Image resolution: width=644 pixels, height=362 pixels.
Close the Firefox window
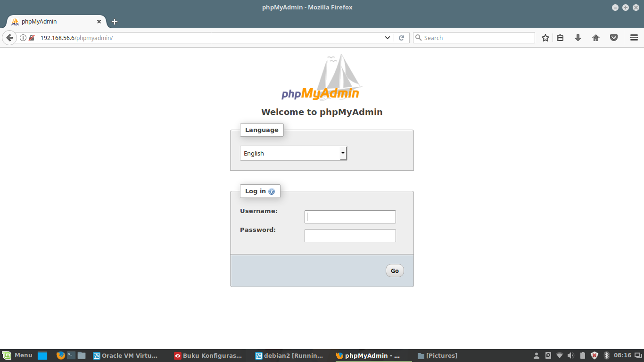[636, 8]
